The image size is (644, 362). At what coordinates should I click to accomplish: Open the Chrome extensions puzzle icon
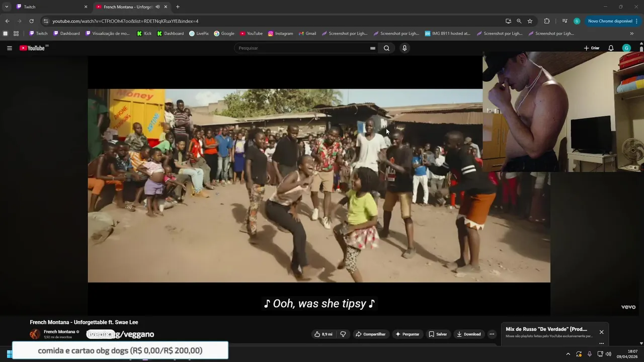[547, 21]
